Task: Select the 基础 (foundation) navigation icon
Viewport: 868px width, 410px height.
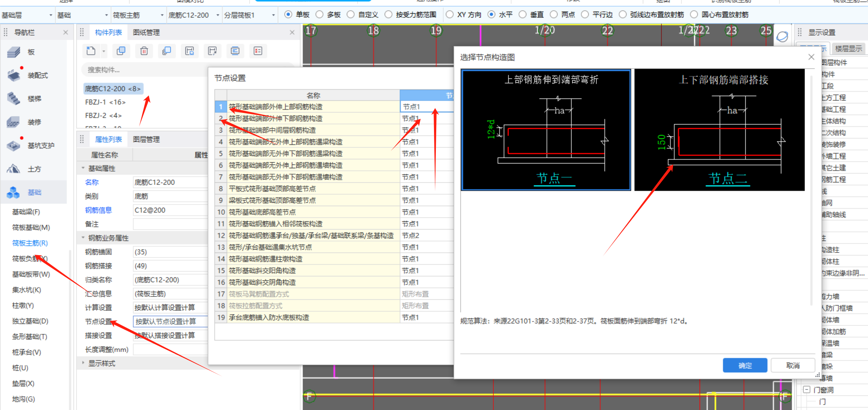Action: tap(13, 192)
